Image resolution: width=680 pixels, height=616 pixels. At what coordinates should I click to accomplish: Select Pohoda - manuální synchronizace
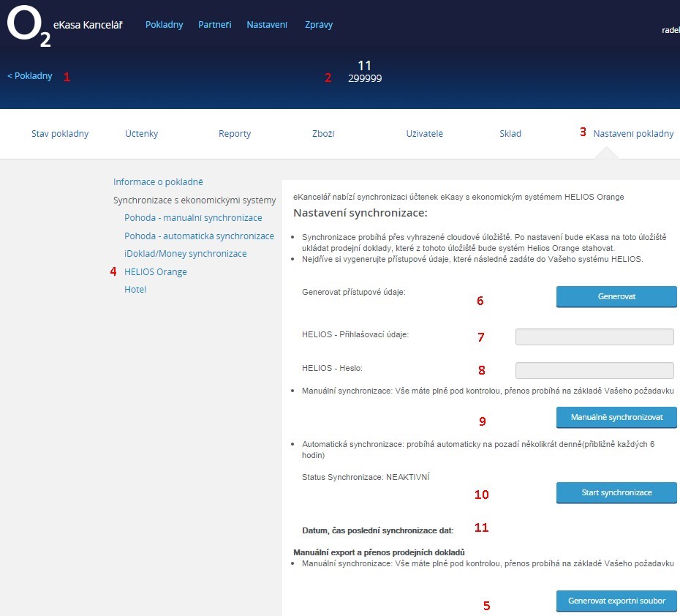click(193, 218)
